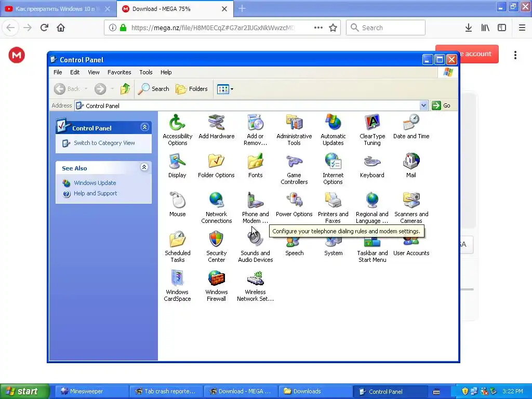The height and width of the screenshot is (399, 532).
Task: Collapse the See Also sidebar section
Action: (x=144, y=167)
